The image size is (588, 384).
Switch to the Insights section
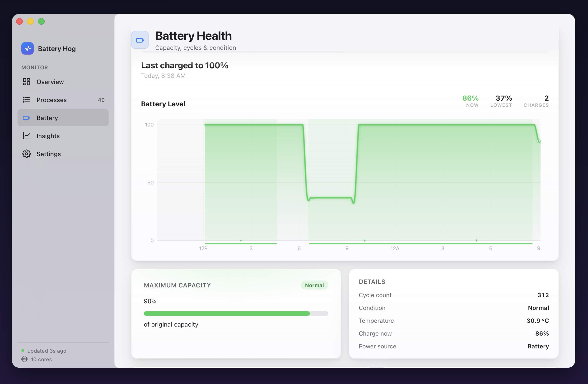tap(63, 136)
